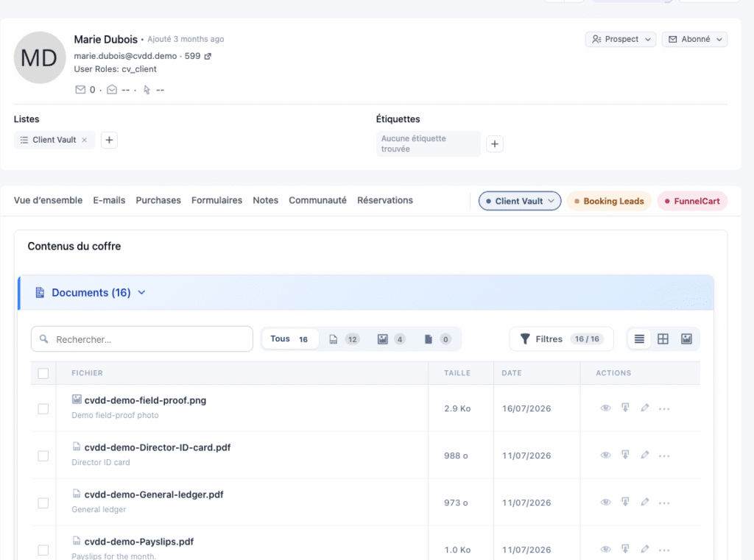
Task: Edit cvdd-demo-Director-ID-card.pdf with pencil icon
Action: (x=645, y=456)
